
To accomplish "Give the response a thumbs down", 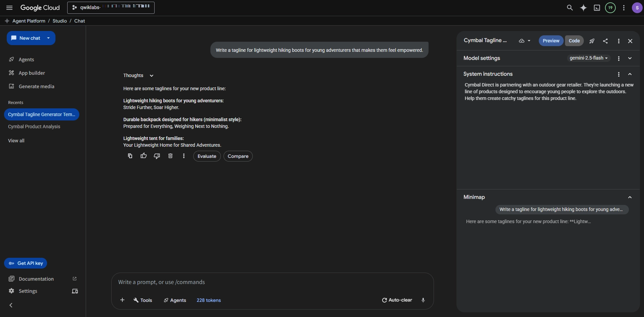I will (x=157, y=156).
